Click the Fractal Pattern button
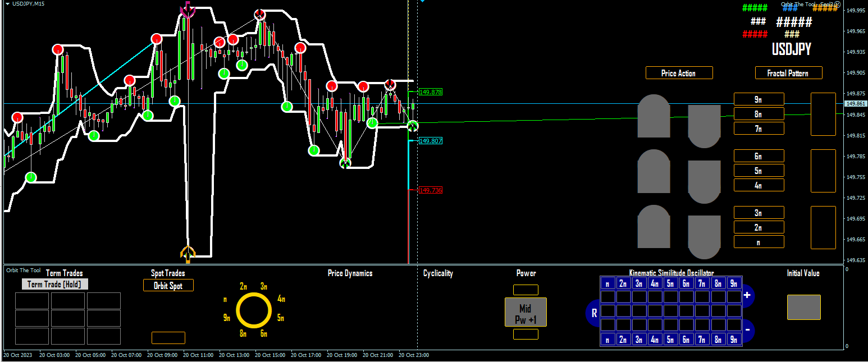Screen dimensions: 868x362 click(788, 73)
